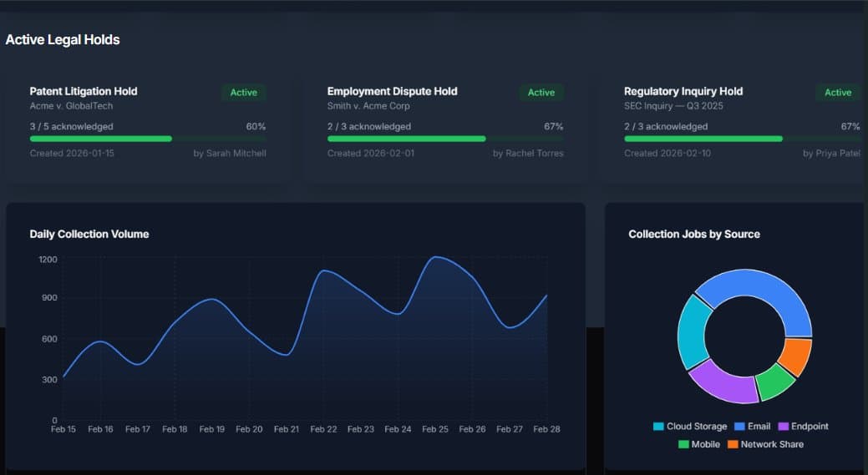This screenshot has width=868, height=475.
Task: Click the Employment Dispute Hold progress bar
Action: click(x=445, y=139)
